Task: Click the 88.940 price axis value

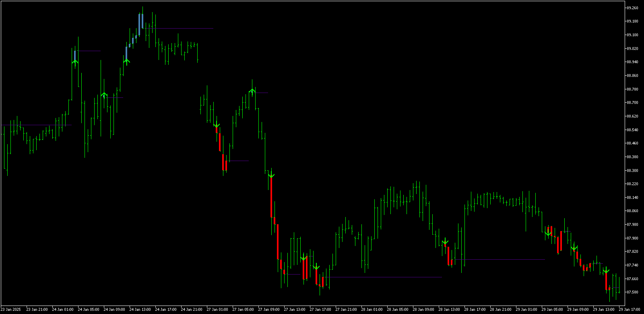Action: pos(632,62)
